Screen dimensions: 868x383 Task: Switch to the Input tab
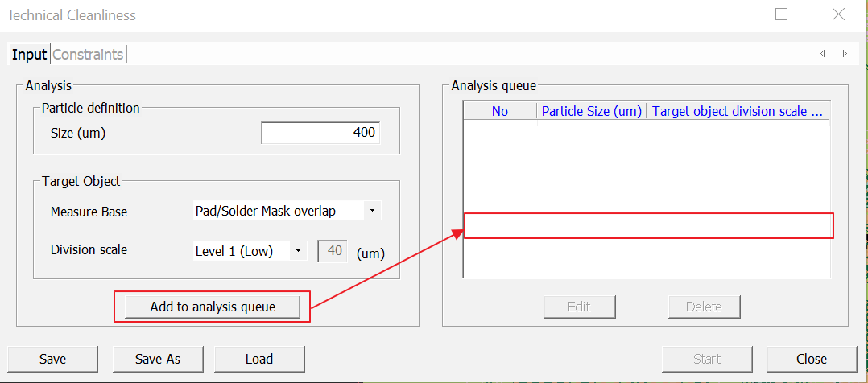tap(29, 55)
